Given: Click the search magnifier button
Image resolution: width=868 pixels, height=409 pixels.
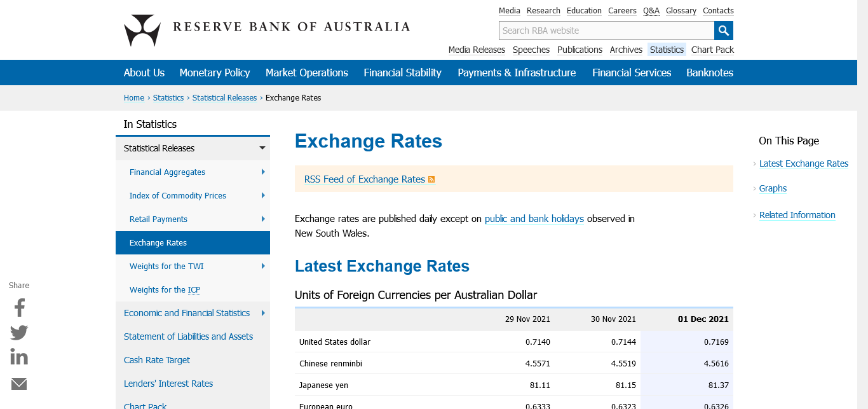Looking at the screenshot, I should [724, 31].
